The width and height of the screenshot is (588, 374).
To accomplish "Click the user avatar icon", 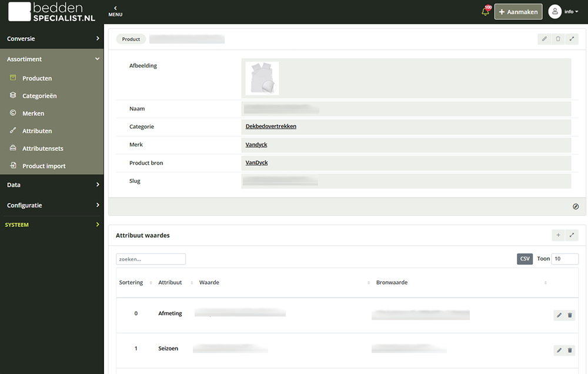I will (554, 12).
